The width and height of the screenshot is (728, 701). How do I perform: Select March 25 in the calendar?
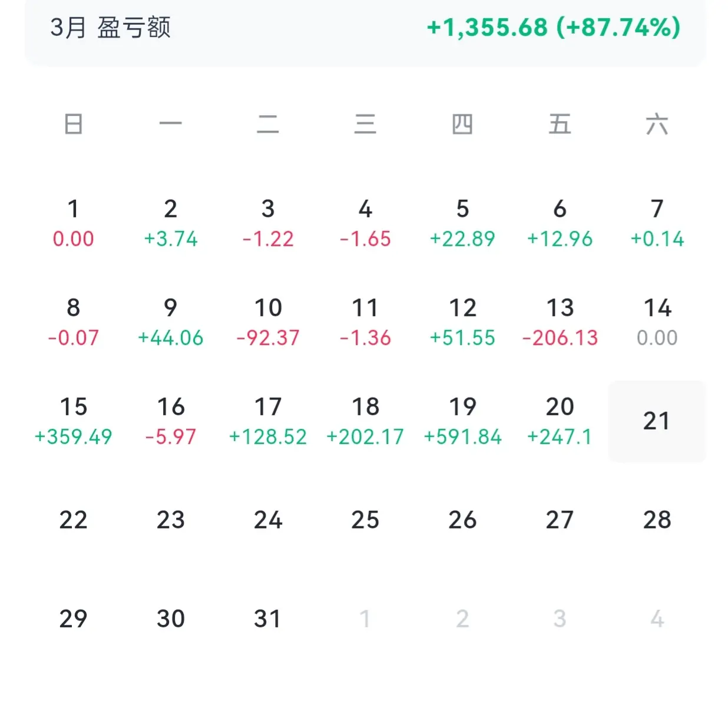(x=365, y=520)
